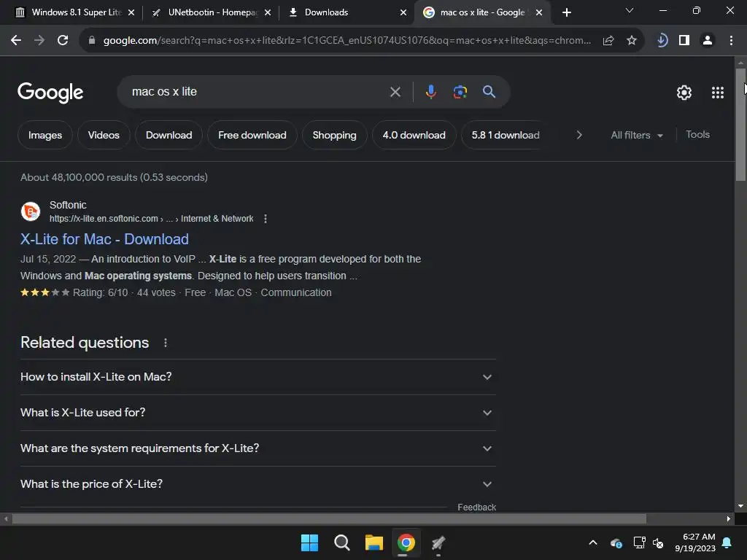Click the Softonic URL breadcrumb
This screenshot has height=560, width=747.
pyautogui.click(x=152, y=219)
